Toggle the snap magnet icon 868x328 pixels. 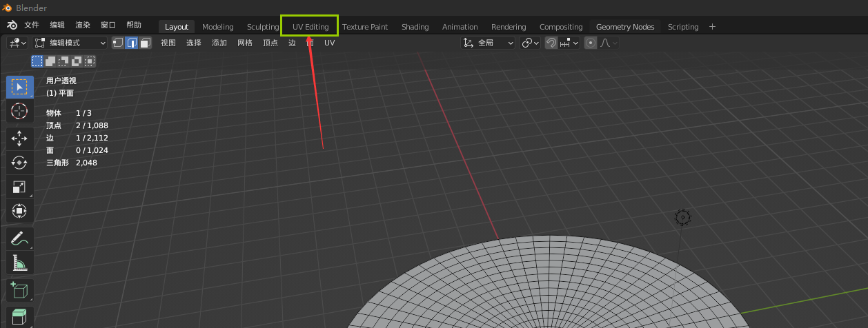pyautogui.click(x=551, y=43)
